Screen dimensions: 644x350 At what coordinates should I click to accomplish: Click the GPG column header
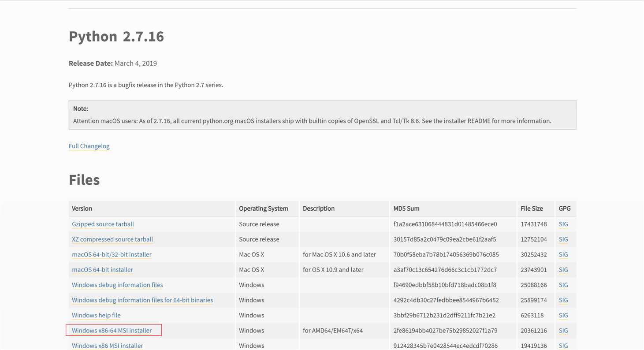565,209
